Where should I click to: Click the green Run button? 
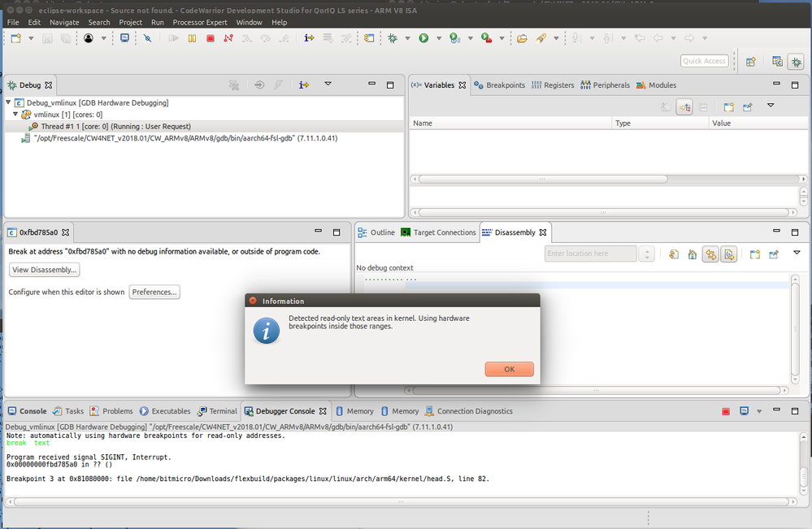423,38
